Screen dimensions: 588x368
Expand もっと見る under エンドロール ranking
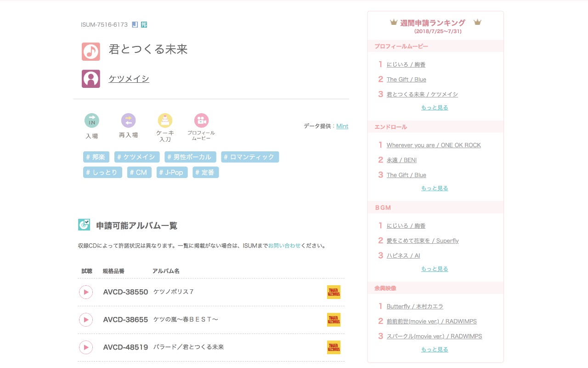pyautogui.click(x=435, y=188)
